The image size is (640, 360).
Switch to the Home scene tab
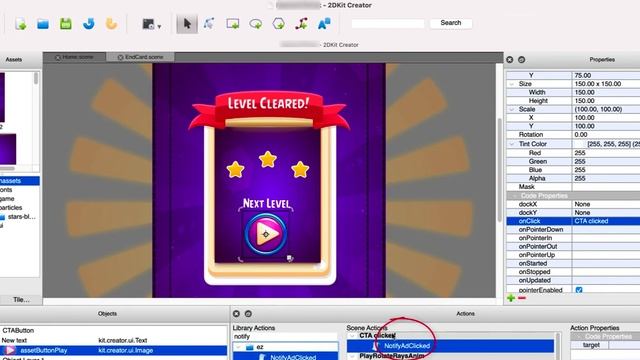[75, 57]
